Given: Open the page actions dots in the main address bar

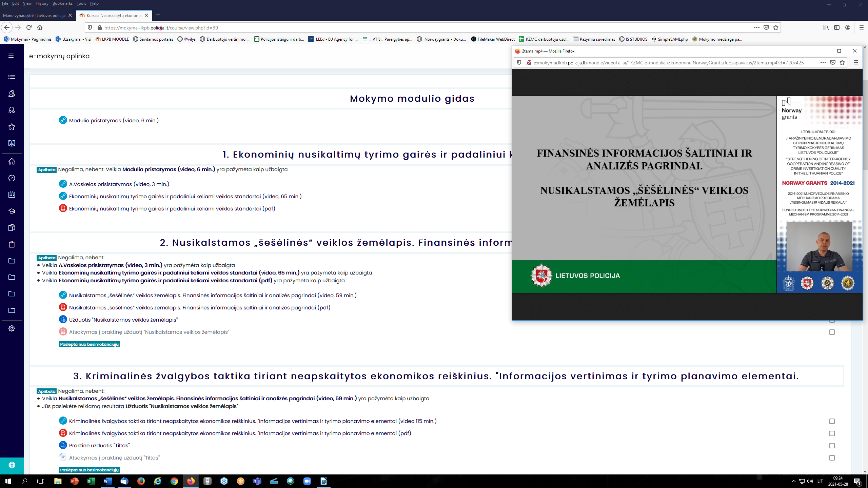Looking at the screenshot, I should (757, 27).
